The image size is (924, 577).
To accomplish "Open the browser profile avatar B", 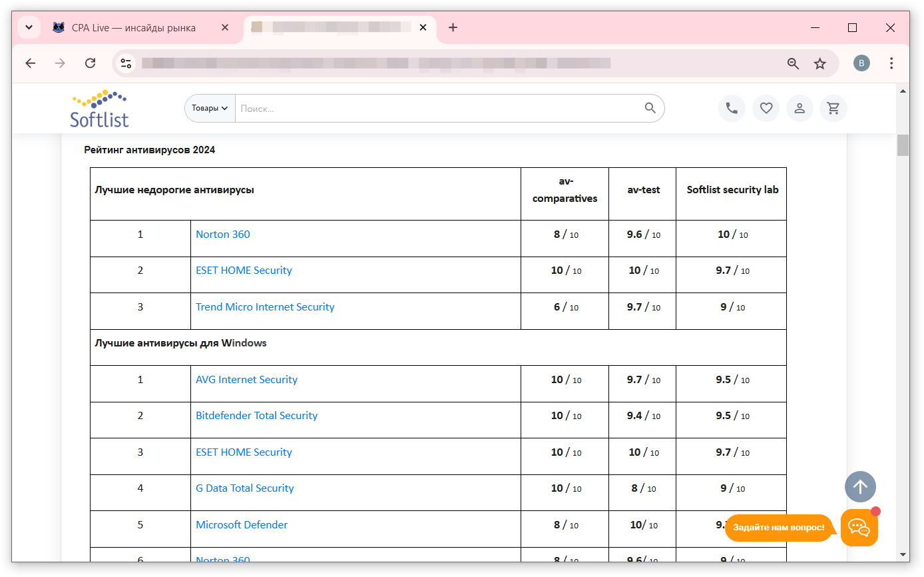I will (861, 63).
